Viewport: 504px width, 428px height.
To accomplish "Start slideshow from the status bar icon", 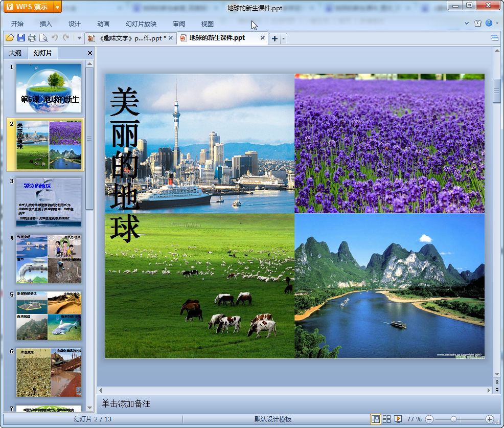I will [398, 419].
